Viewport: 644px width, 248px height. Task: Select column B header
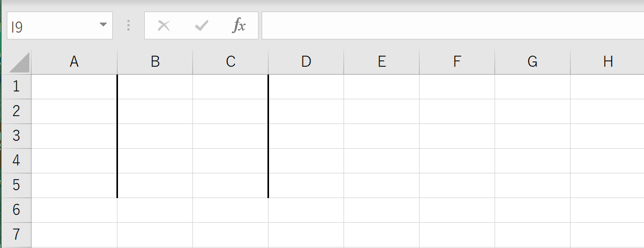[155, 62]
